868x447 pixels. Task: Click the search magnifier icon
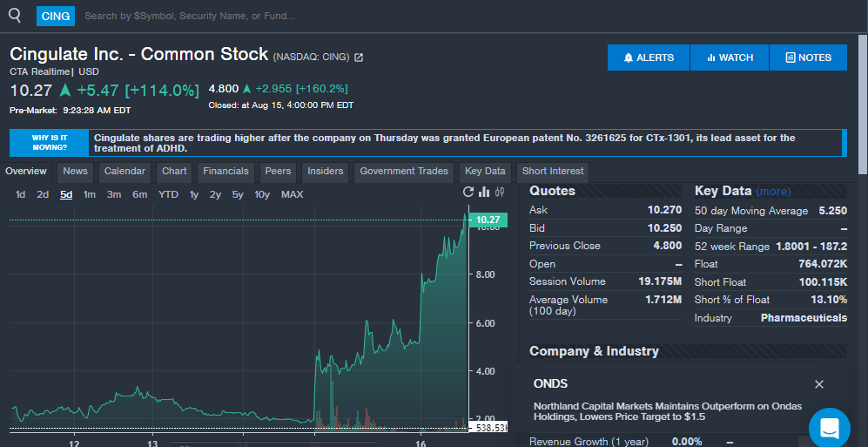15,16
